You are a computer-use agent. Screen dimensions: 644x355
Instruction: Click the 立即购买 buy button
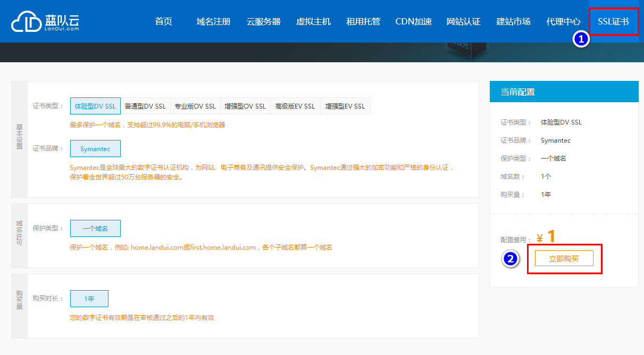564,259
